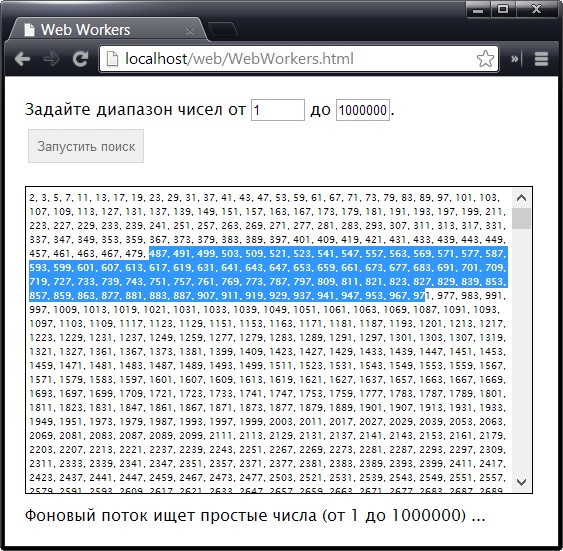Click the number 2003 in the results
The width and height of the screenshot is (563, 551).
(281, 421)
